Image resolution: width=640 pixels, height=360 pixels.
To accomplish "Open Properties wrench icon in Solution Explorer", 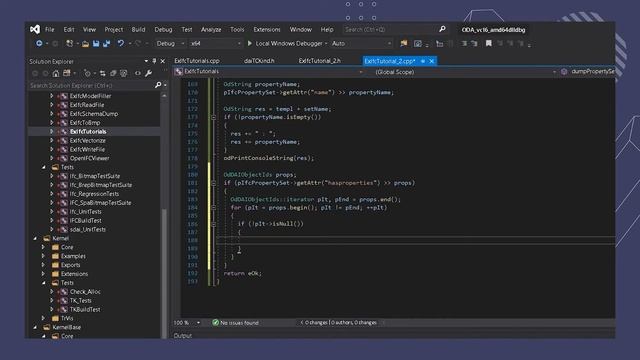I will [149, 73].
